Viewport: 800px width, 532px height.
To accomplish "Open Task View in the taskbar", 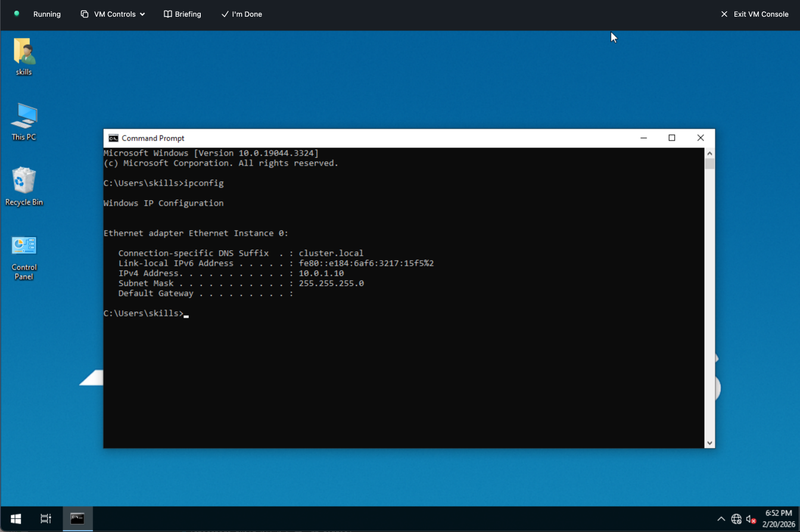I will [46, 519].
